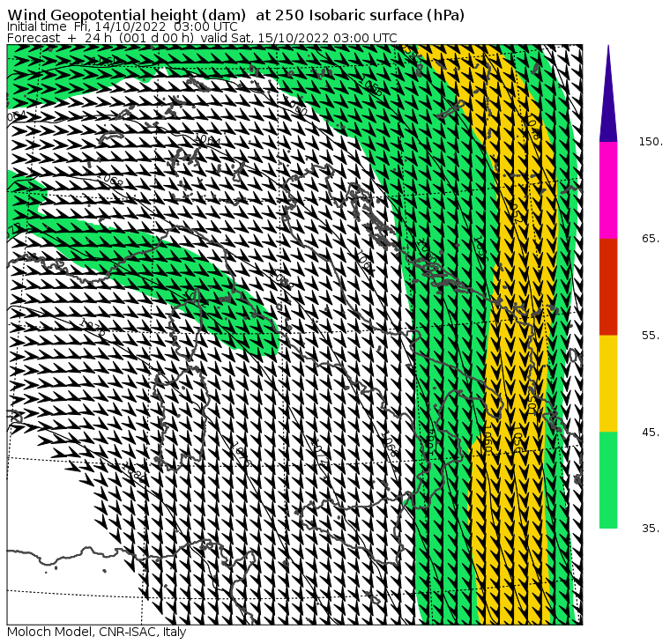
Task: Click the legend value label 45.
Action: pos(651,433)
